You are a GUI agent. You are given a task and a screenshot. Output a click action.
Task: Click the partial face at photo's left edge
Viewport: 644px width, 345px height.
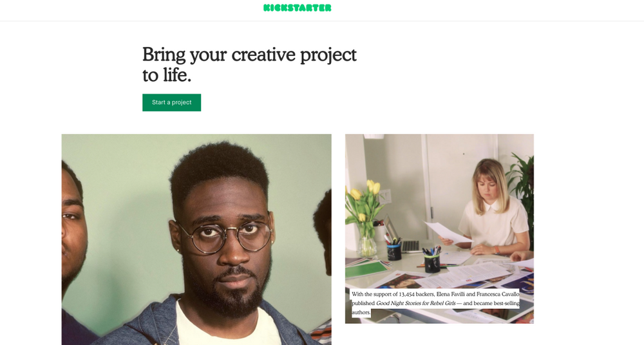pyautogui.click(x=74, y=230)
